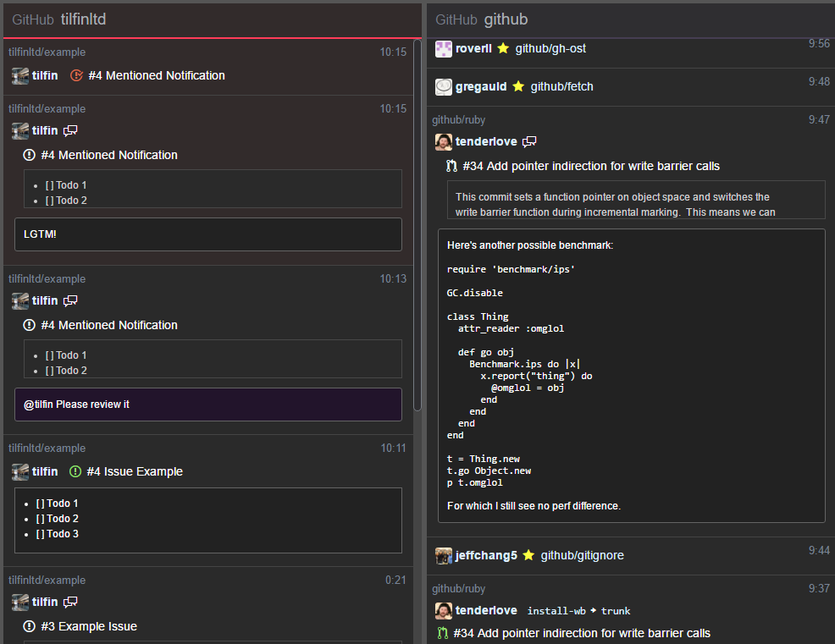Click the comment icon in the 10:13 tilfin entry

point(70,301)
